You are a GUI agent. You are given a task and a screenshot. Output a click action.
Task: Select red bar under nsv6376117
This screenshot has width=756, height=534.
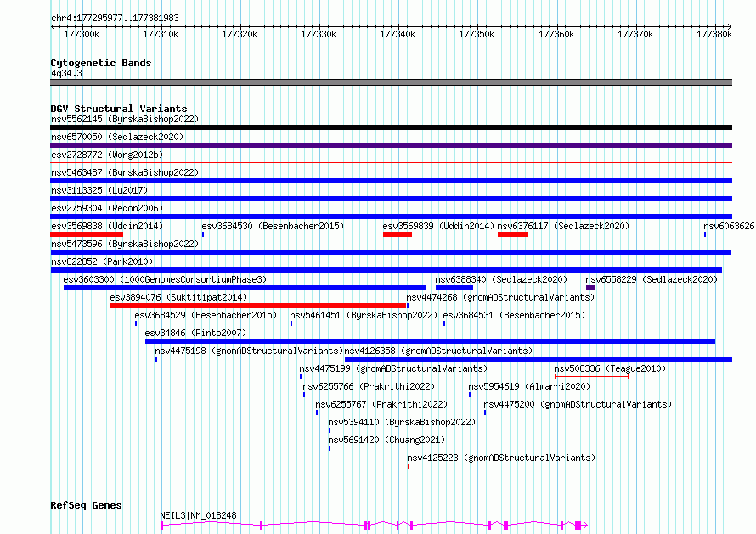513,234
